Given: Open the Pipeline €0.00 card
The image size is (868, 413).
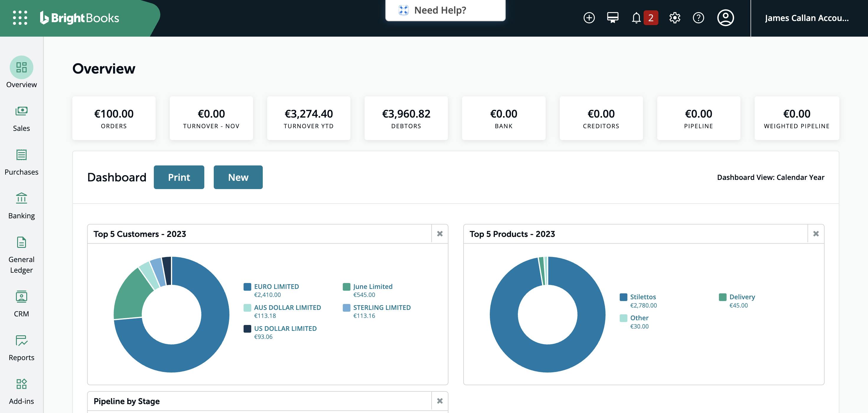Looking at the screenshot, I should (x=699, y=118).
